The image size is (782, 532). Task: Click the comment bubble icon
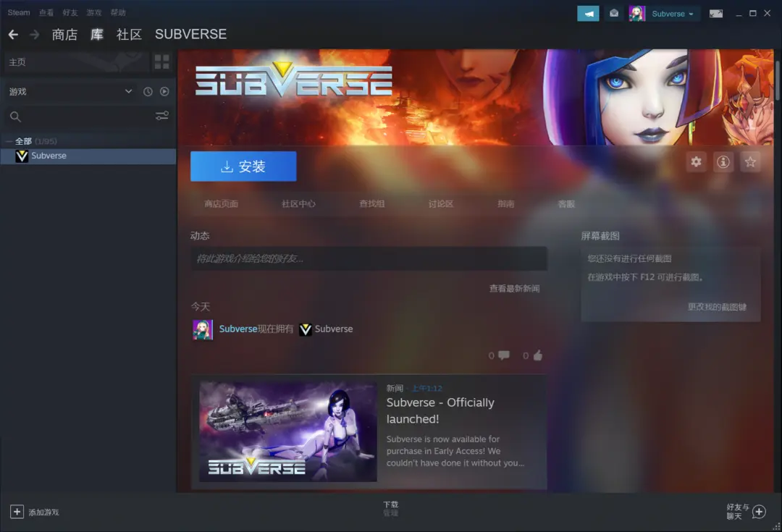pyautogui.click(x=504, y=355)
